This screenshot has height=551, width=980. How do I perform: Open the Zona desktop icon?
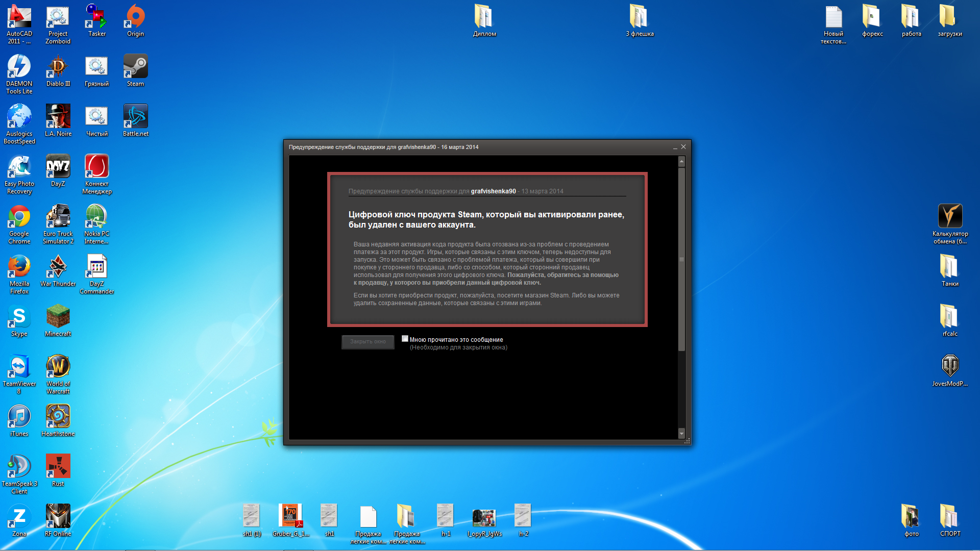[19, 520]
